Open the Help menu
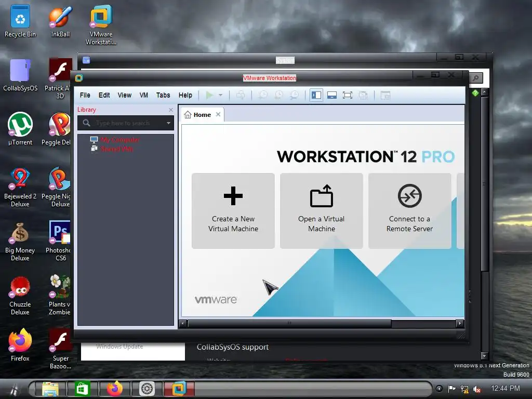 point(185,96)
